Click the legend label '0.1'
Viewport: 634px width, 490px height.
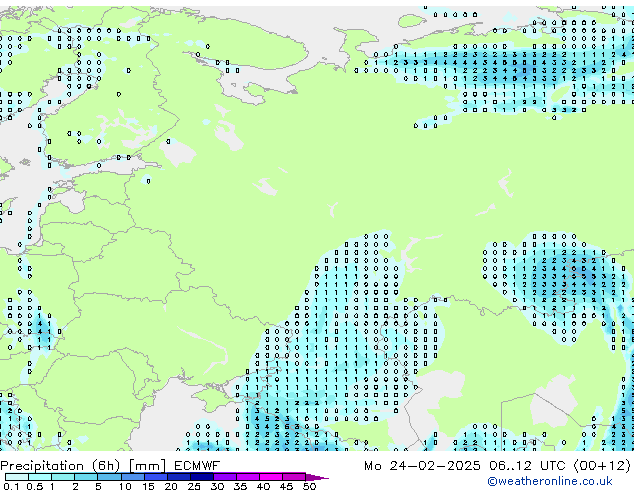pos(11,486)
